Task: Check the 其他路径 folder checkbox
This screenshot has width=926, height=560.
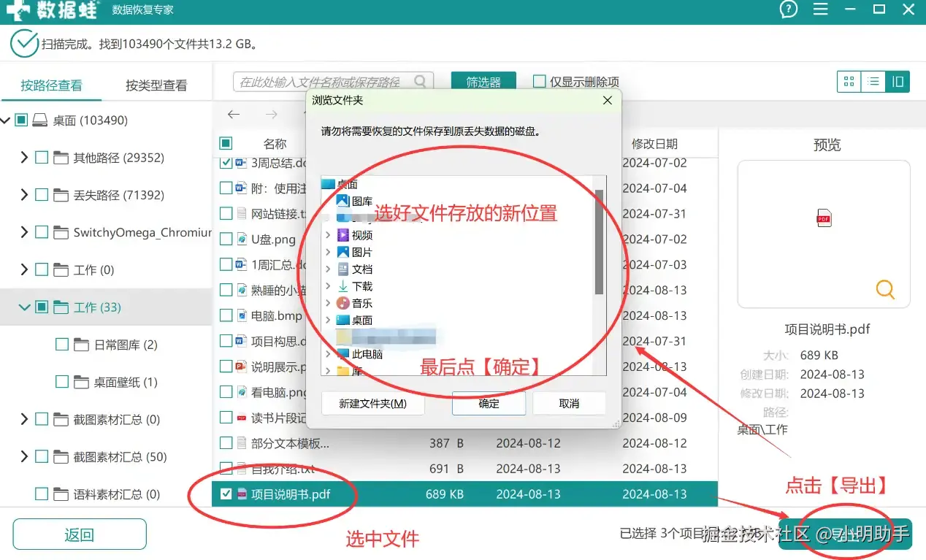Action: (42, 158)
